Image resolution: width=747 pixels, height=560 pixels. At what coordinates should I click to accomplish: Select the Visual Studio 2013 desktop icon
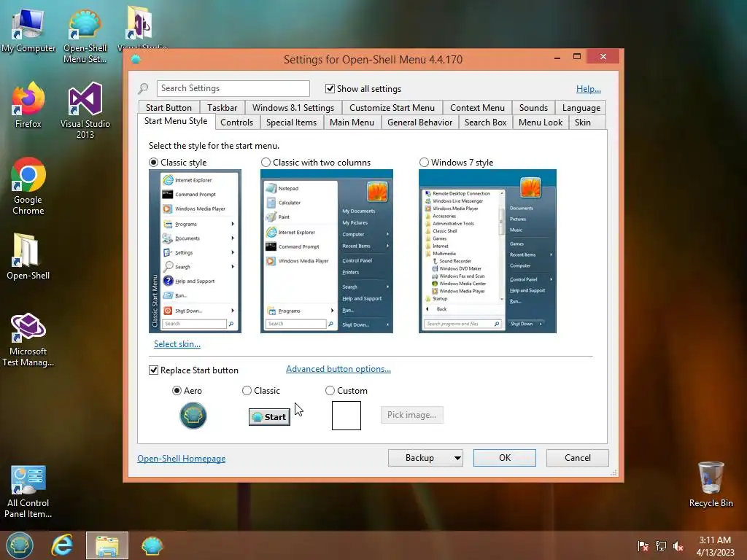pyautogui.click(x=85, y=111)
